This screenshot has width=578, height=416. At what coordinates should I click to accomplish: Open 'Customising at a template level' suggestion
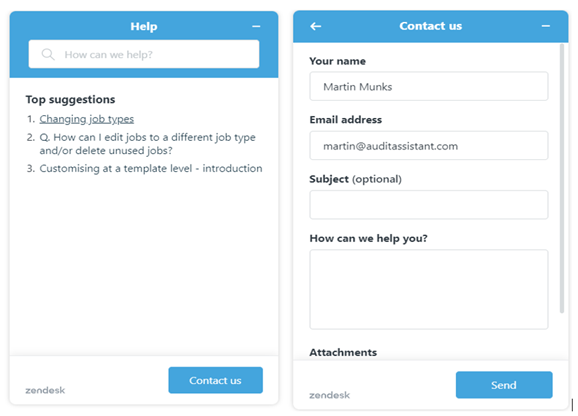pyautogui.click(x=151, y=168)
